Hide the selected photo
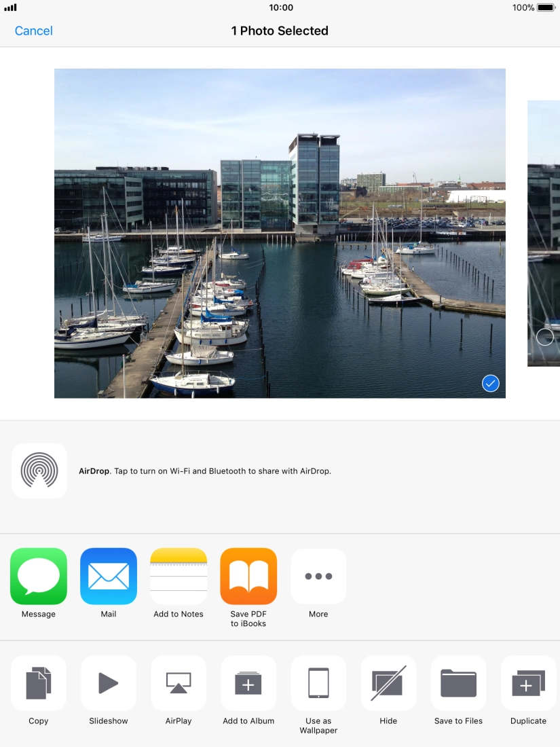The image size is (560, 747). click(388, 683)
